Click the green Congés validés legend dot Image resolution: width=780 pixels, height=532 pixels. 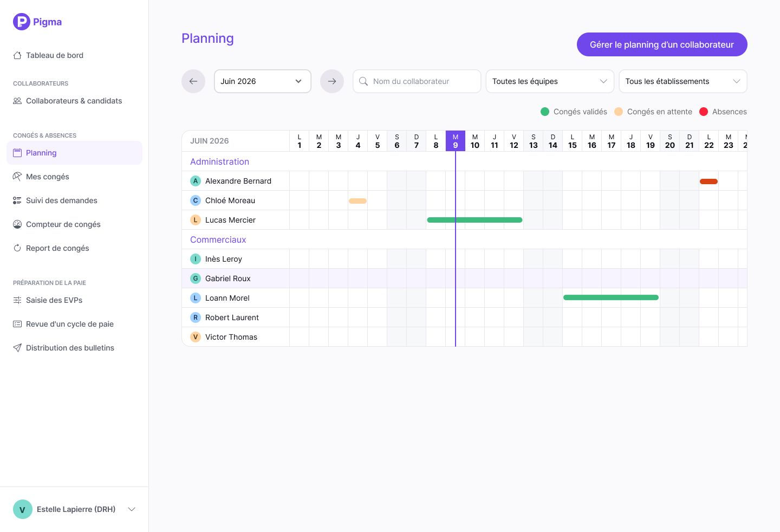pyautogui.click(x=545, y=112)
